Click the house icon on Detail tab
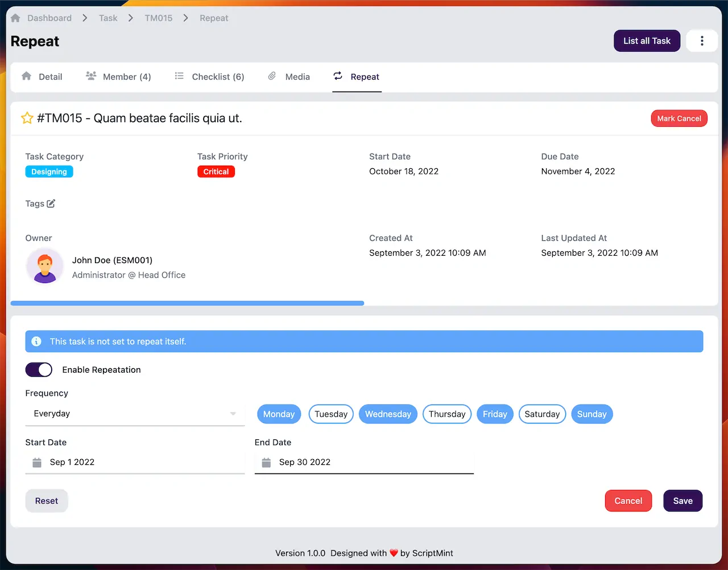The image size is (728, 570). click(26, 76)
